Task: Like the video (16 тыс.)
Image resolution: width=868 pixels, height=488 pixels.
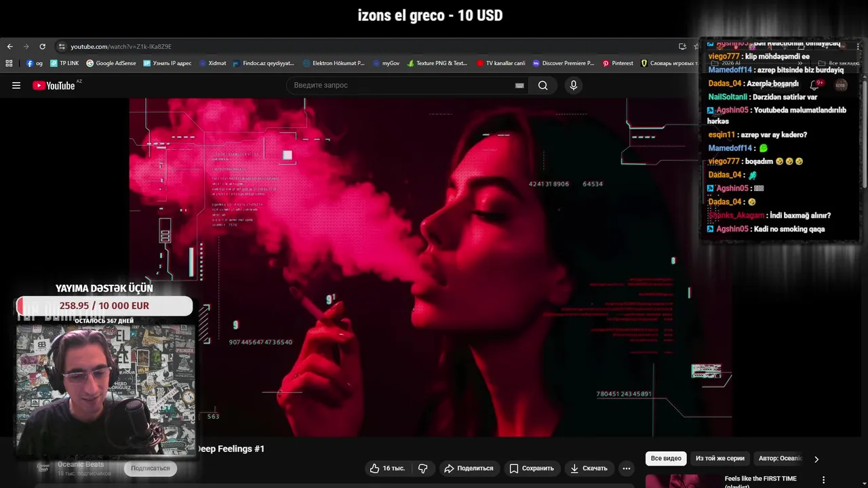Action: point(387,468)
